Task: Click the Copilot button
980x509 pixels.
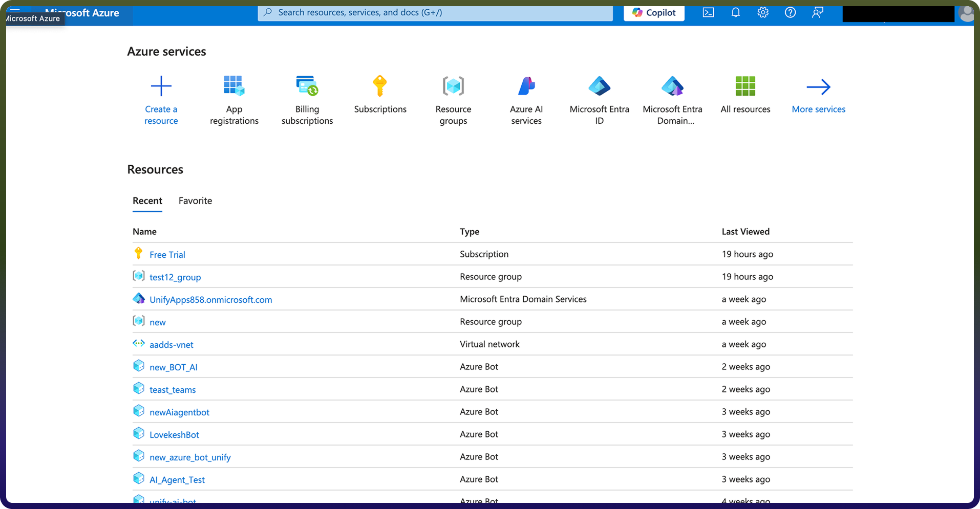Action: tap(654, 13)
